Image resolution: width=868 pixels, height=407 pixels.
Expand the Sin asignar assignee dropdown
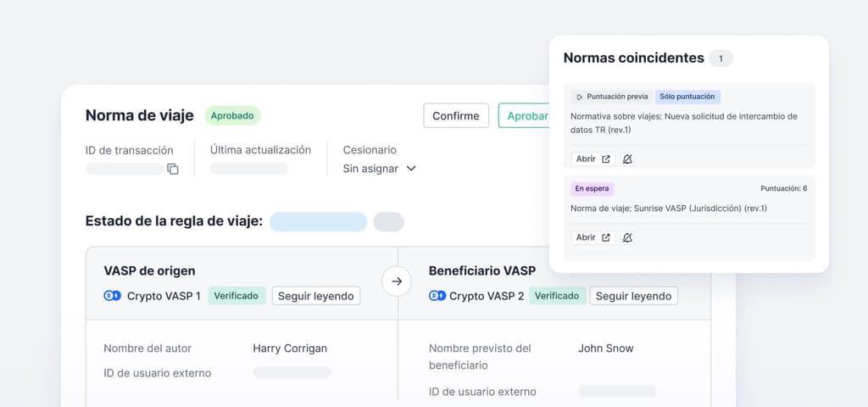pyautogui.click(x=379, y=169)
